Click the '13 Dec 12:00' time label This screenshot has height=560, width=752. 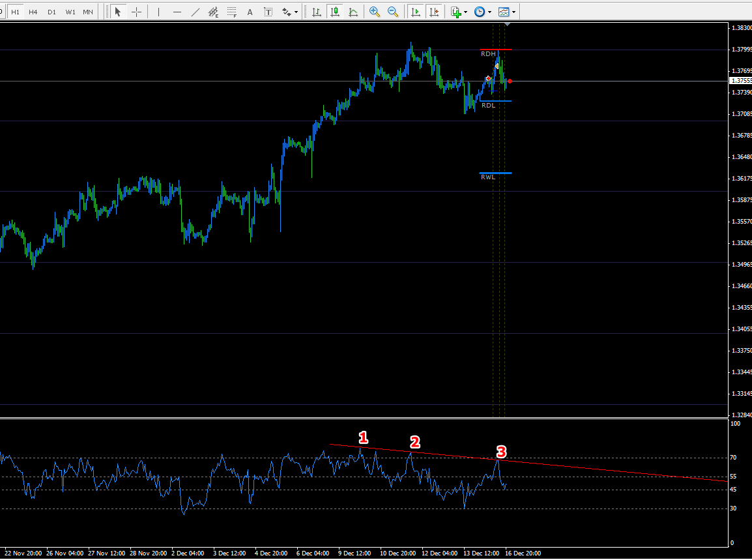[x=482, y=553]
